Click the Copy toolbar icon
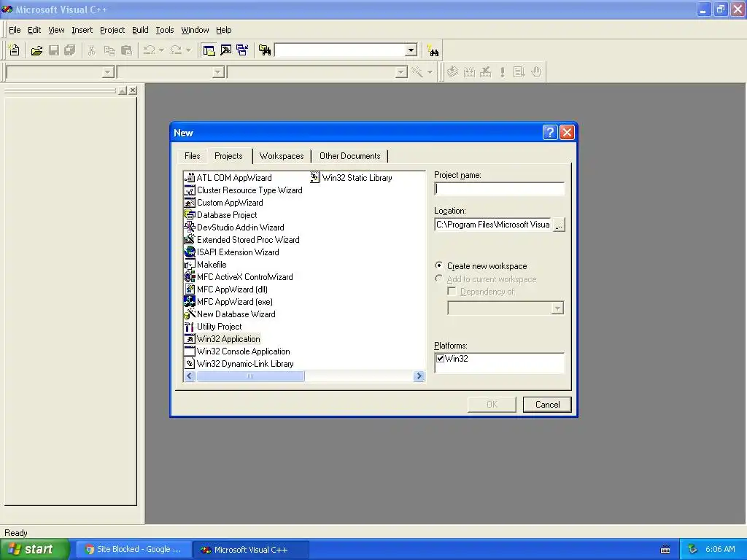Screen dimensions: 747x560 tap(109, 50)
